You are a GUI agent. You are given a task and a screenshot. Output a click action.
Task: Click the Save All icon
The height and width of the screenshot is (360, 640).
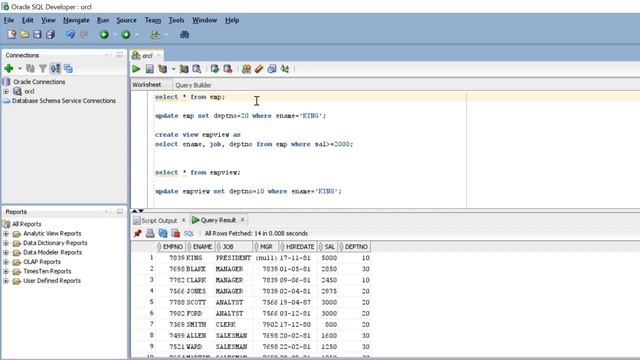[50, 35]
